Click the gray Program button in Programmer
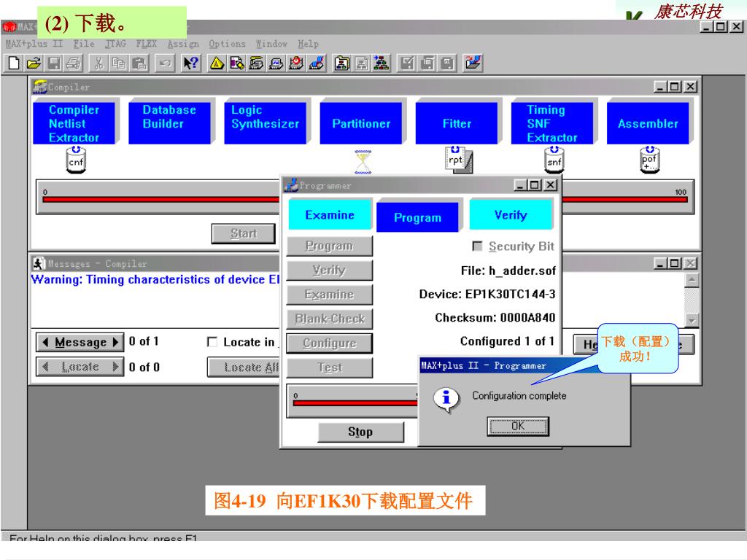The image size is (747, 560). pyautogui.click(x=330, y=246)
